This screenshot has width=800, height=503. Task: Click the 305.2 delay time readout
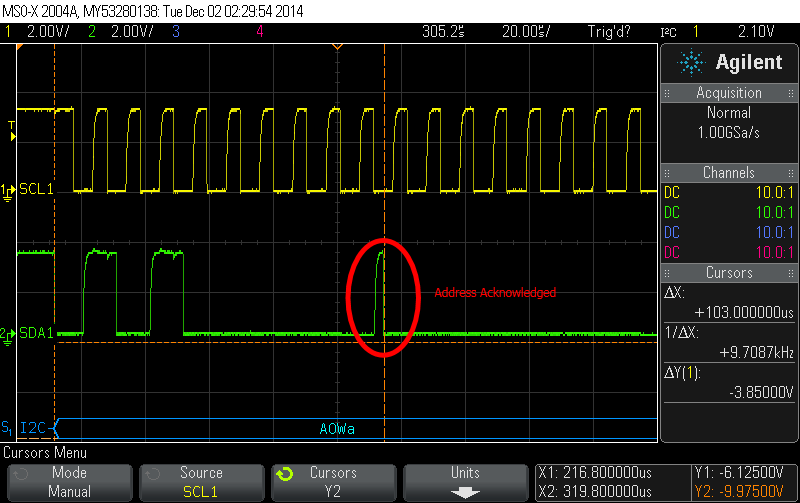443,32
